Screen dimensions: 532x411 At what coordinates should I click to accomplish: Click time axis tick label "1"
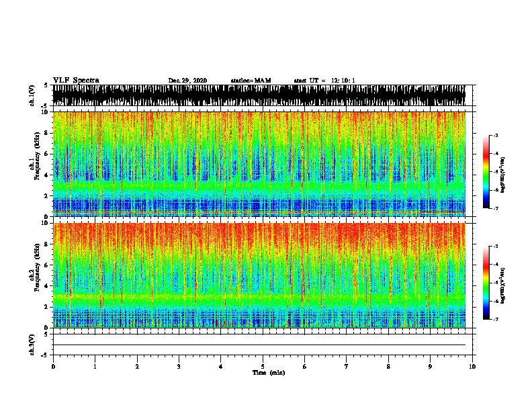coord(95,367)
